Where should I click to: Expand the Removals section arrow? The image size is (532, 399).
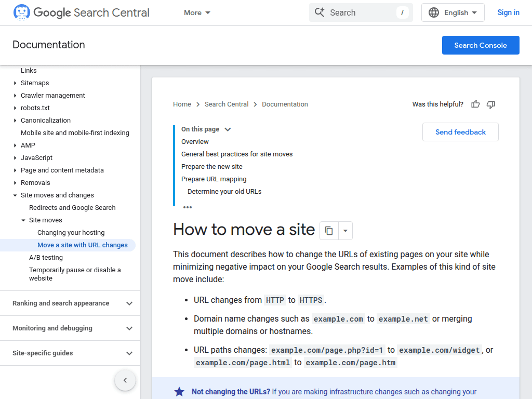[x=15, y=183]
